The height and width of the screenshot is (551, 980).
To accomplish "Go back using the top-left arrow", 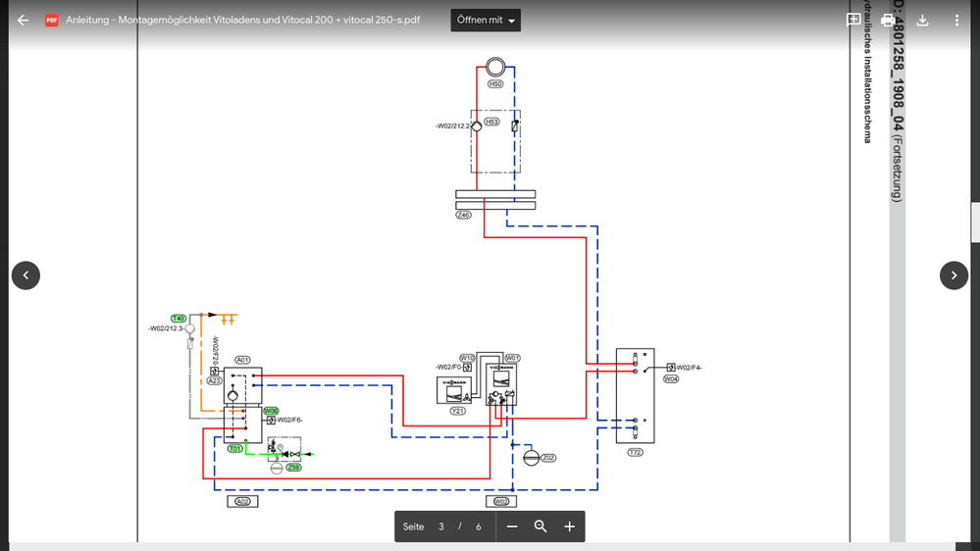I will [24, 20].
